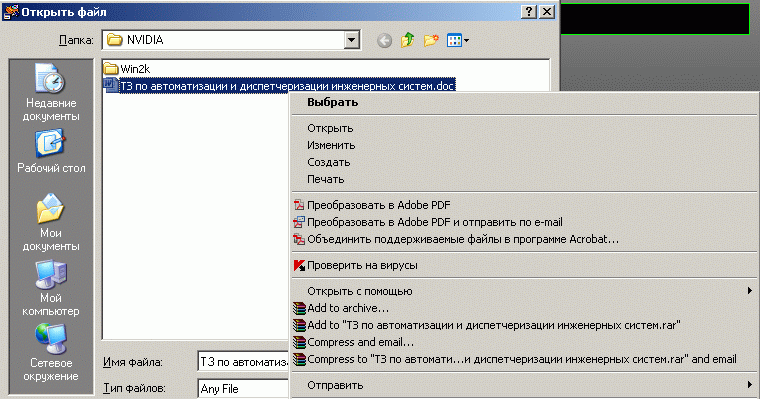The width and height of the screenshot is (760, 399).
Task: Choose Создать in the context menu
Action: pyautogui.click(x=524, y=162)
